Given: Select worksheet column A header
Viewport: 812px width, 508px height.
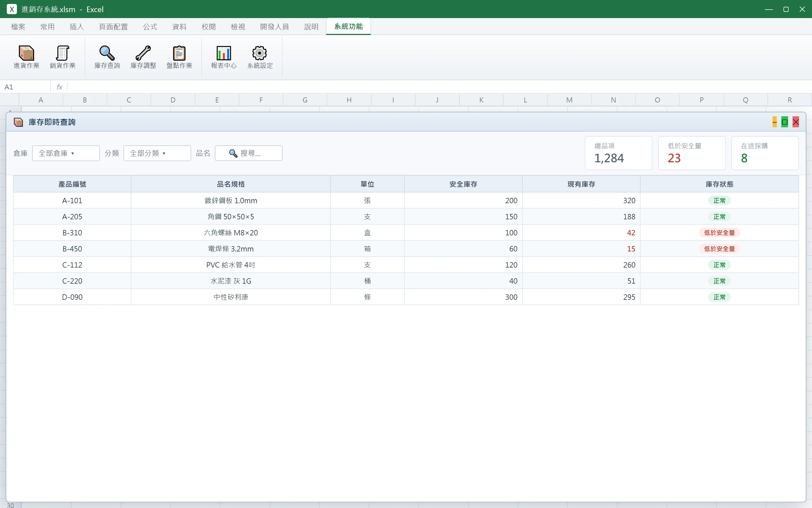Looking at the screenshot, I should point(41,100).
